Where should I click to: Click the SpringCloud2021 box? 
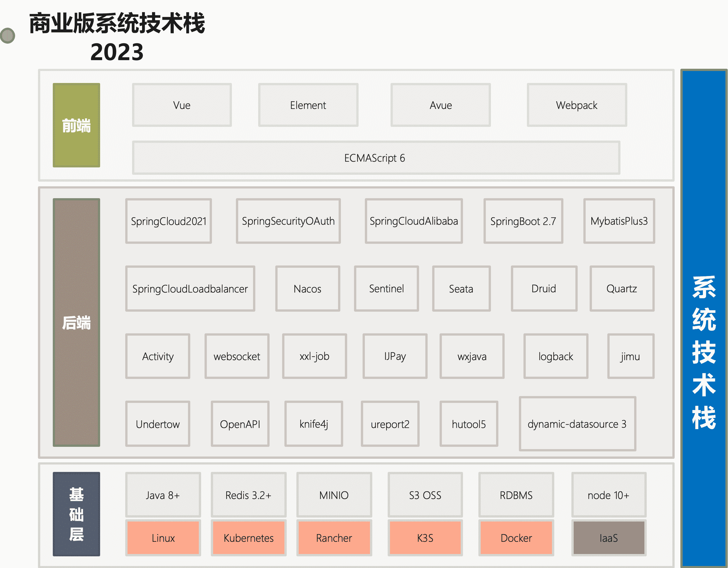168,221
